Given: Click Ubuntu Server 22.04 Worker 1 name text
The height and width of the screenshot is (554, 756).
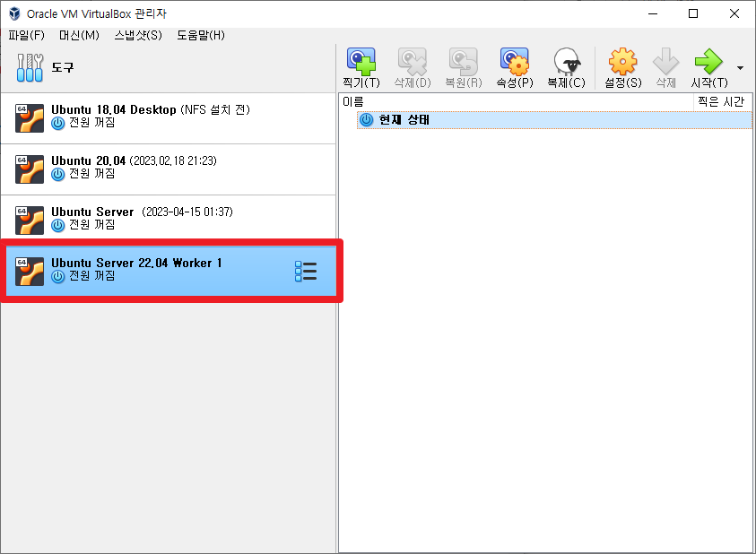Looking at the screenshot, I should (x=136, y=263).
